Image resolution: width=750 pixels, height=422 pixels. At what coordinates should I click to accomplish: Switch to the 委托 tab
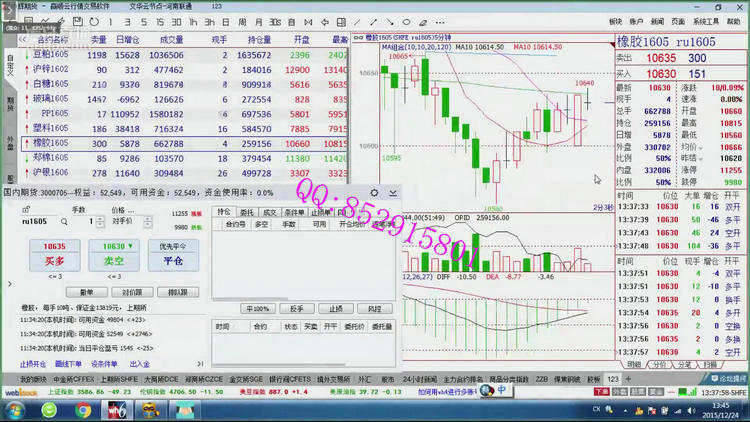(x=246, y=212)
